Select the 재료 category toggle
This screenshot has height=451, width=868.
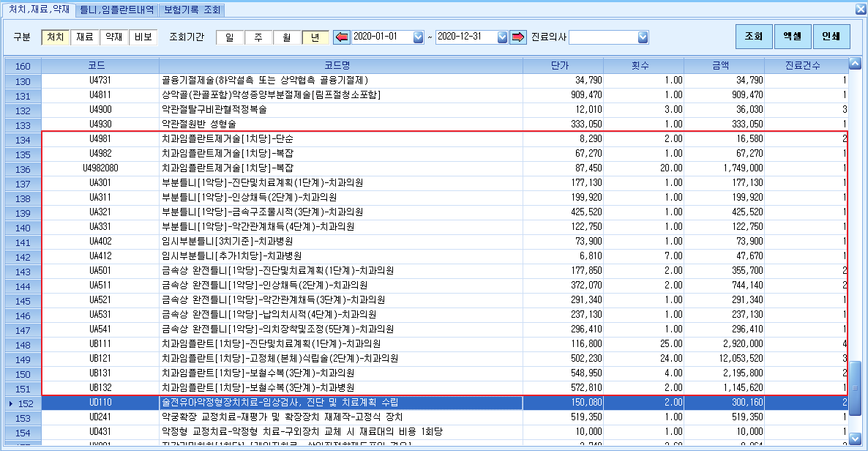coord(85,37)
